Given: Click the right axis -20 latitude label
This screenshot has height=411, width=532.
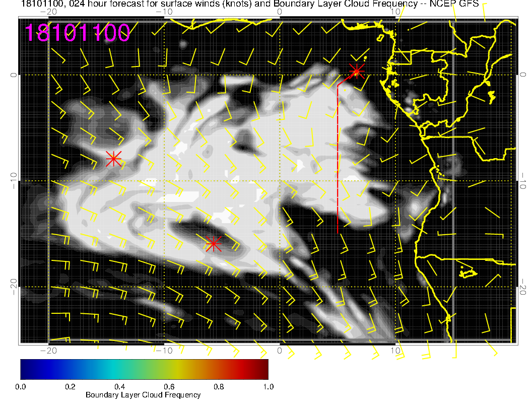Looking at the screenshot, I should (523, 287).
